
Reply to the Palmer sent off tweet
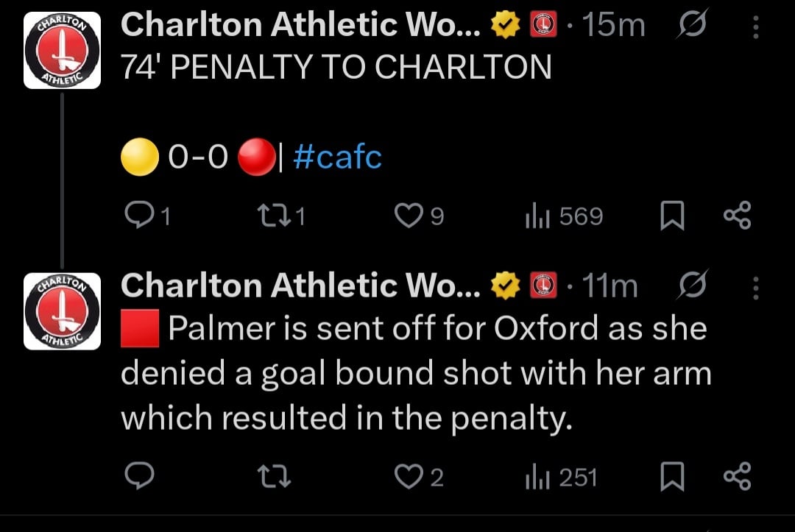point(140,478)
